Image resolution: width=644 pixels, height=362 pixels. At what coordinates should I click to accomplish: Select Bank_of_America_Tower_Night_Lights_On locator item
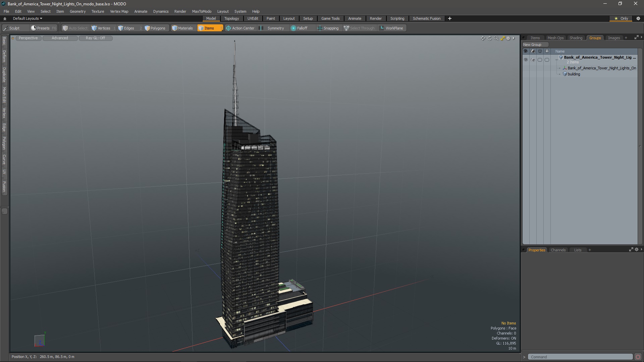[602, 68]
